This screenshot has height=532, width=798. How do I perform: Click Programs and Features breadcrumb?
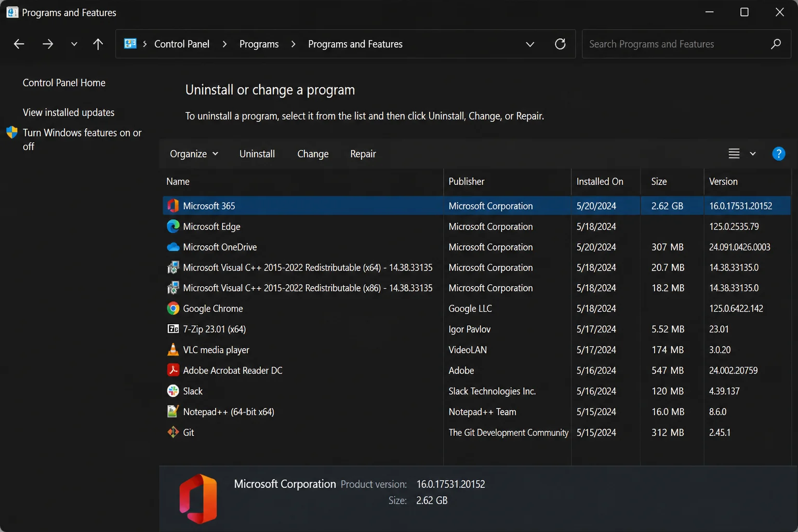[355, 44]
